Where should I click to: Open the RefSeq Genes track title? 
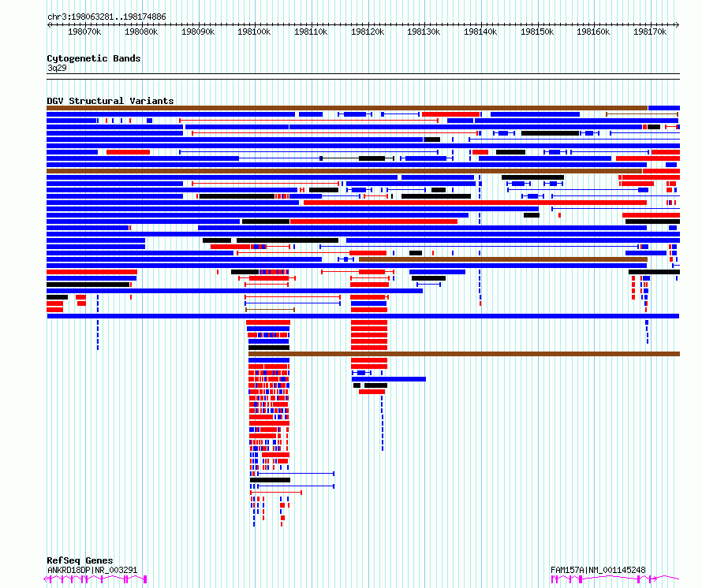coord(80,560)
